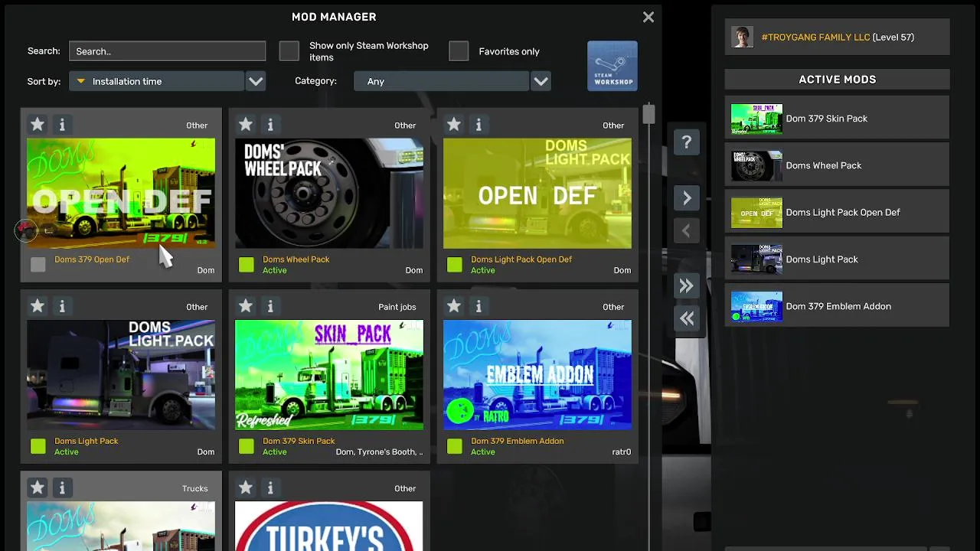The height and width of the screenshot is (551, 980).
Task: Toggle activation of Doms 379 Open Def
Action: click(x=38, y=265)
